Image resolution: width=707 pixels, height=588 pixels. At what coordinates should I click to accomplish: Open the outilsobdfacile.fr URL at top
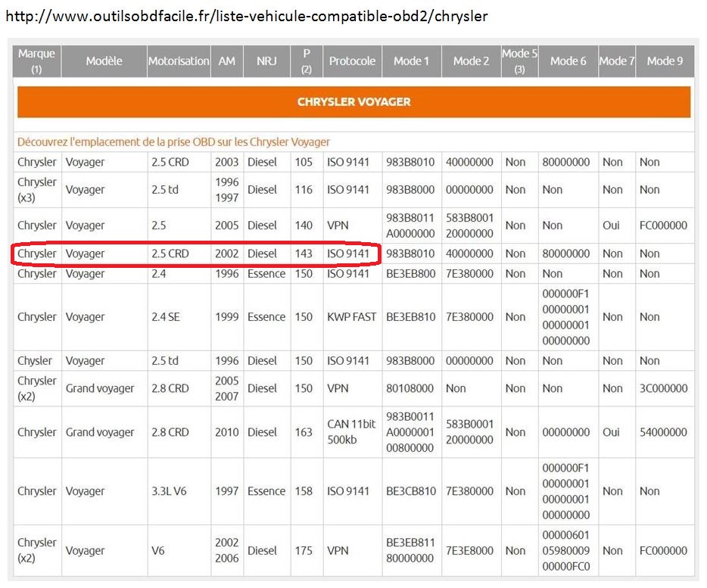click(x=246, y=16)
